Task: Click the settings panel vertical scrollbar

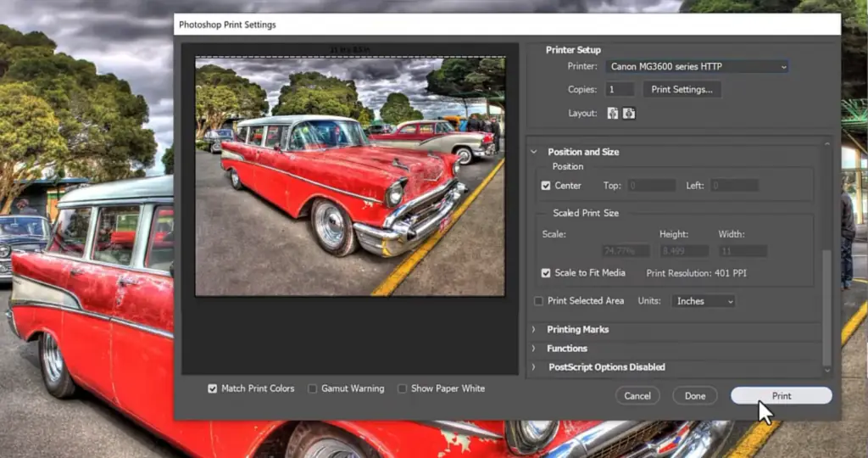Action: pyautogui.click(x=827, y=307)
